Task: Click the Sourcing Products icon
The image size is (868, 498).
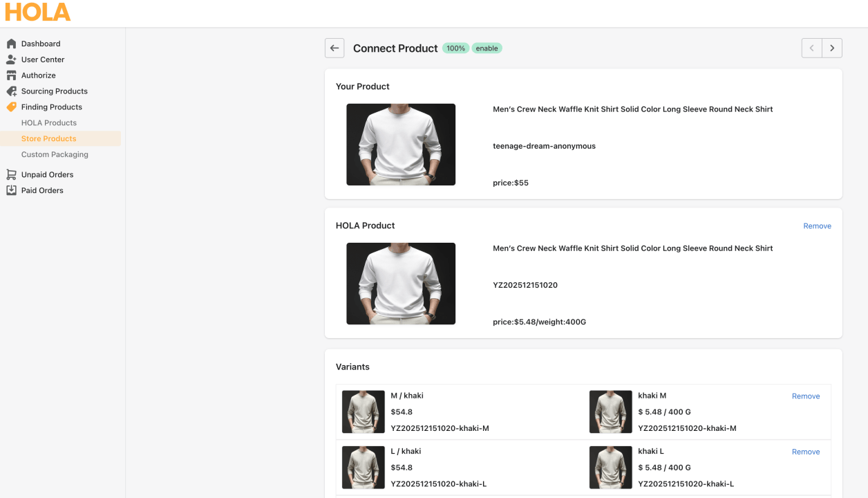Action: tap(11, 91)
